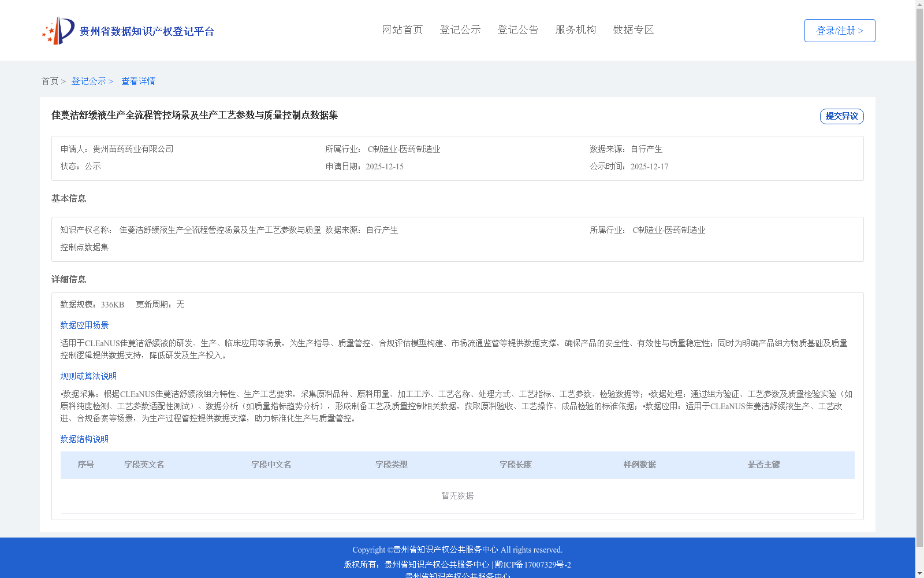Click the 登录/注册 button
The image size is (924, 578).
[840, 31]
